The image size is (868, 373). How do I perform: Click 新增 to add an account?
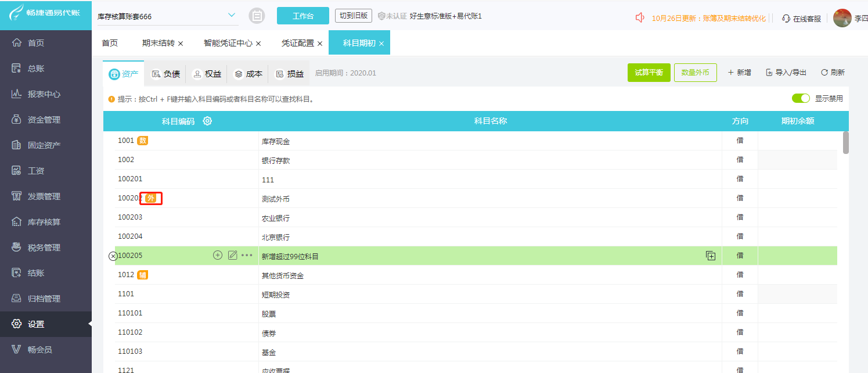739,73
